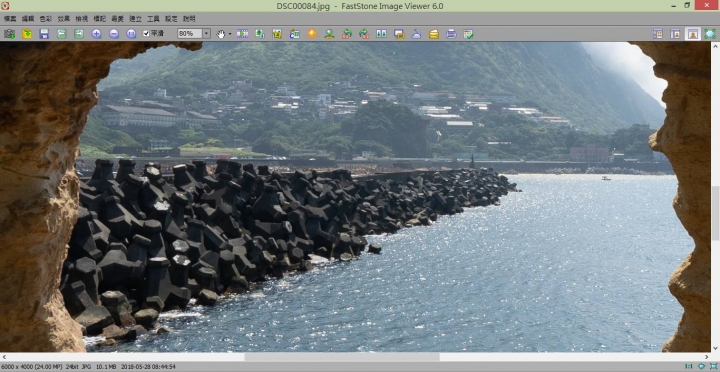Open the 編輯 menu
This screenshot has height=372, width=720.
28,19
